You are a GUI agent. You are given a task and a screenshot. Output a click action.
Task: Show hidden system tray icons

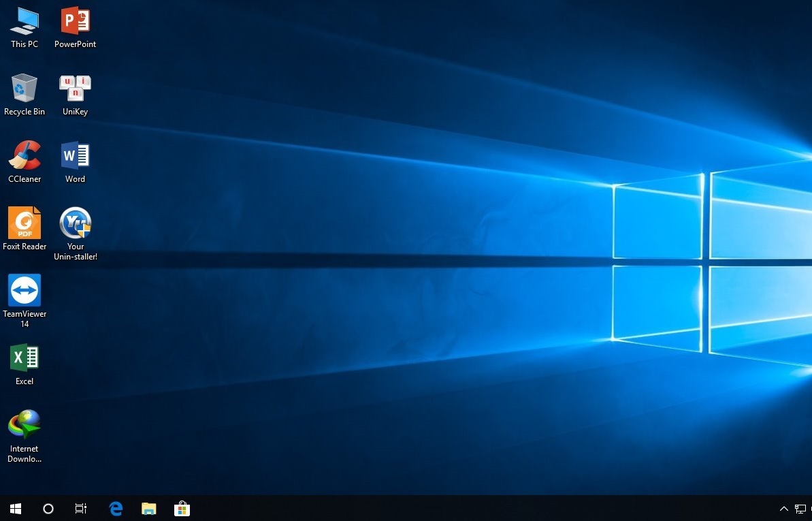[x=784, y=509]
